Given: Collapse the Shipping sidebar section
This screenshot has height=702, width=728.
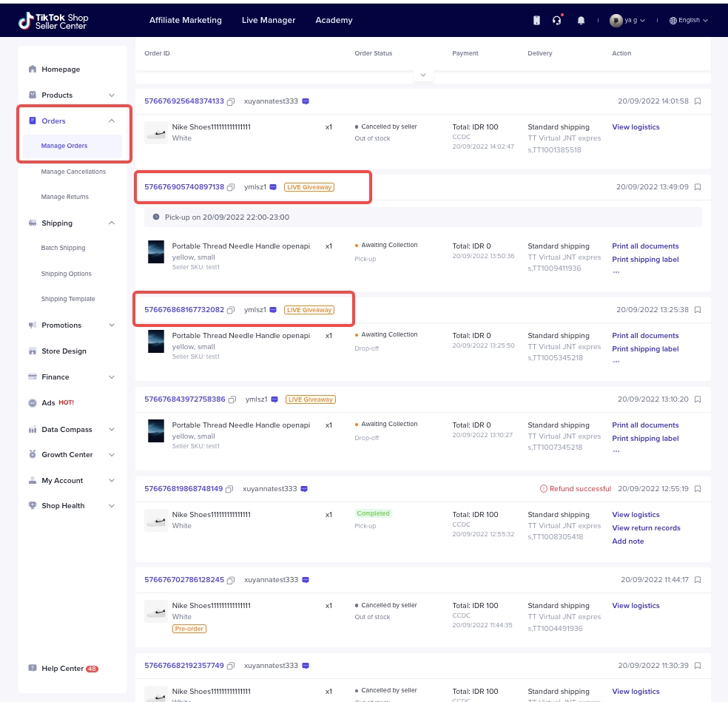Looking at the screenshot, I should [x=112, y=223].
